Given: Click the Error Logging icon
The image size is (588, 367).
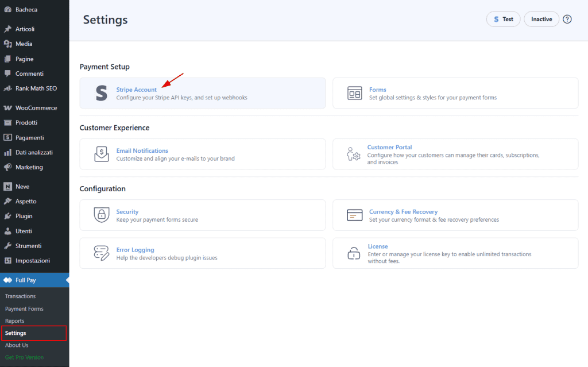Looking at the screenshot, I should (102, 253).
